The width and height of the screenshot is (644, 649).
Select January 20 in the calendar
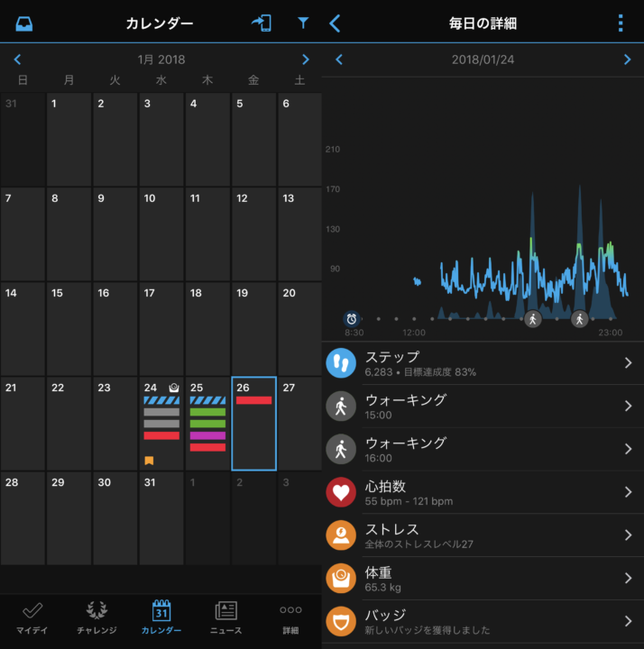(300, 329)
